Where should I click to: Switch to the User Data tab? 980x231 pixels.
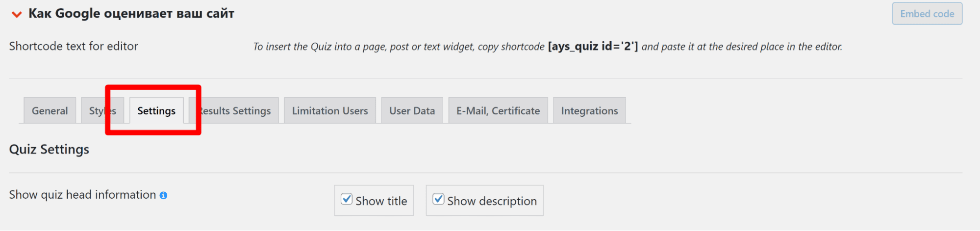tap(412, 111)
